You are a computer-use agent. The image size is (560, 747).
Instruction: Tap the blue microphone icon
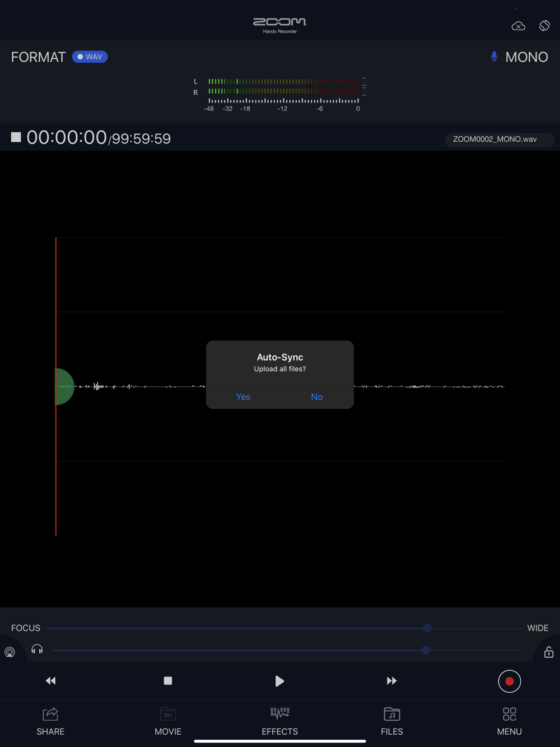click(x=494, y=57)
